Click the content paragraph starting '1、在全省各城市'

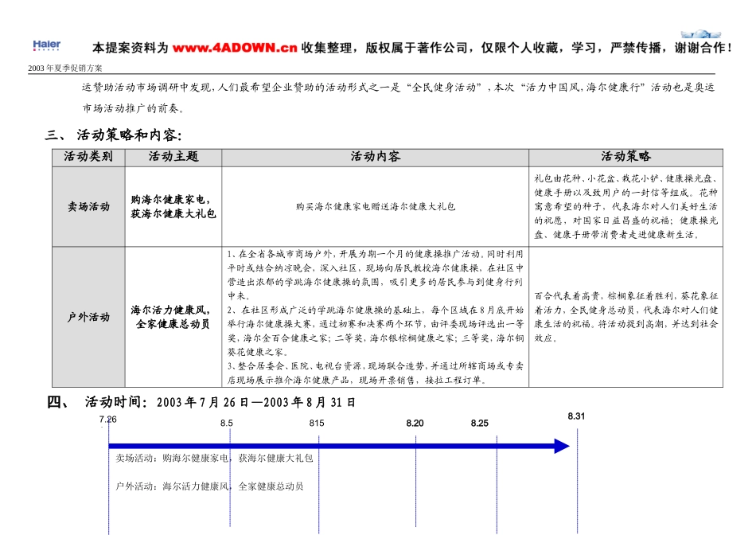375,275
